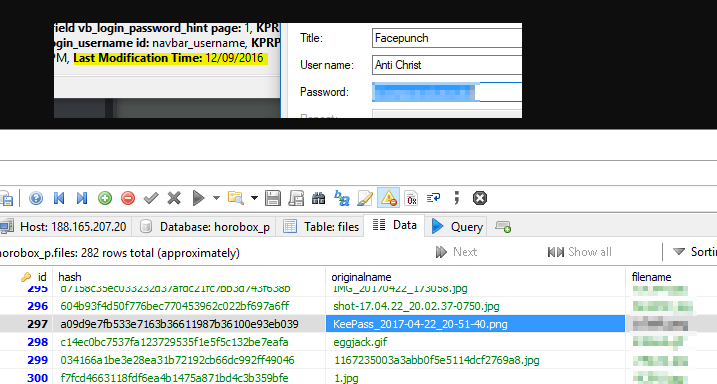Jump to the first row with the toolbar arrow
Screen dimensions: 717x384
pos(59,198)
